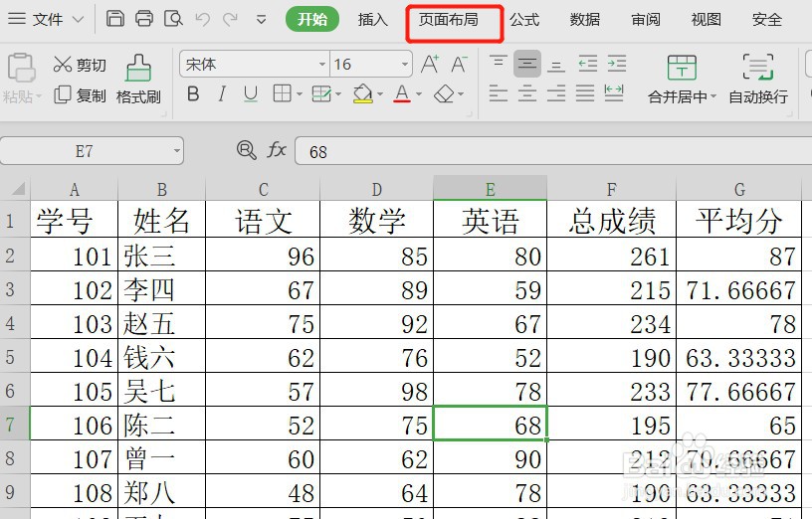The width and height of the screenshot is (812, 519).
Task: Select row 7 header
Action: 15,424
